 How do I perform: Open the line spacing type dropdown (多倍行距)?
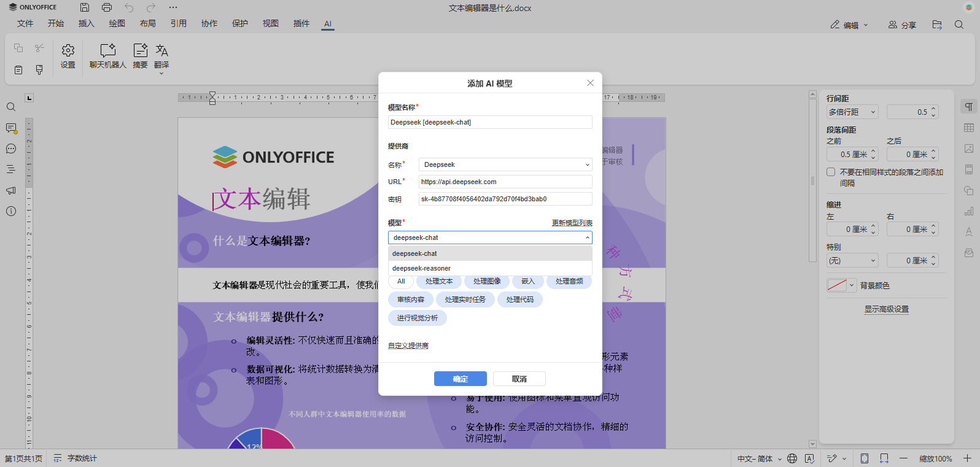click(852, 112)
